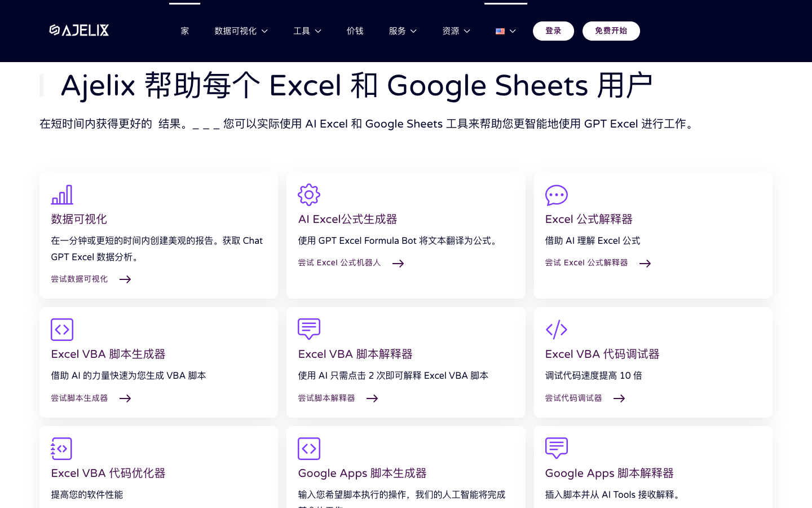Click the arrow next to 尝试代码调试器
Image resolution: width=812 pixels, height=508 pixels.
[x=619, y=398]
